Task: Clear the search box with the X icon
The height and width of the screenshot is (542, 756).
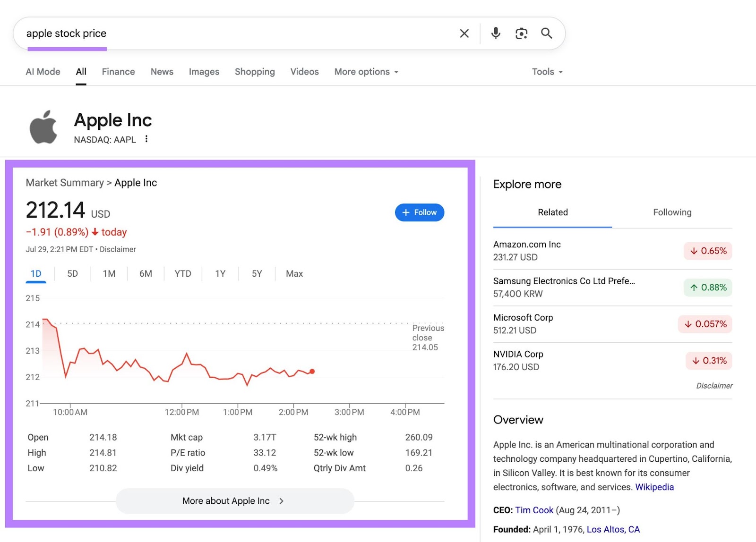Action: tap(464, 34)
